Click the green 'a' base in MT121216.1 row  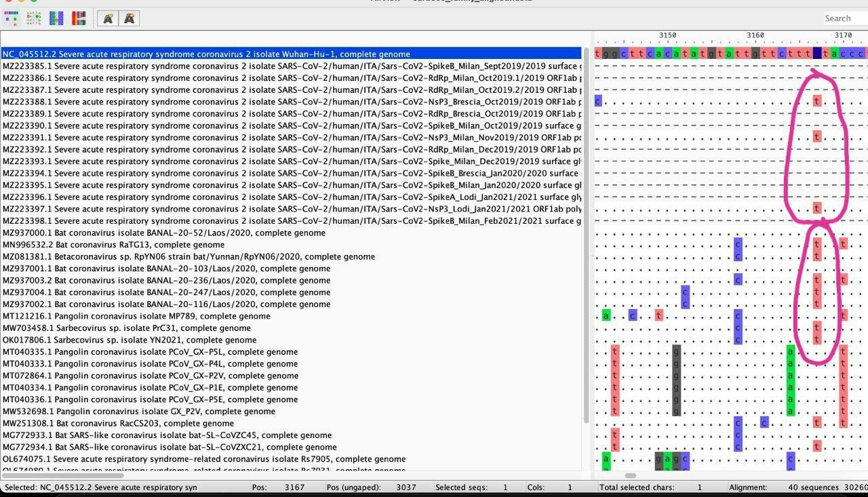tap(606, 316)
